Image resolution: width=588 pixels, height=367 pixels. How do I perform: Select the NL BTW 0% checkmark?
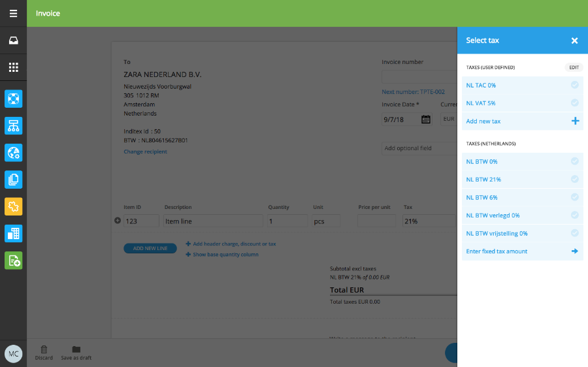point(574,161)
